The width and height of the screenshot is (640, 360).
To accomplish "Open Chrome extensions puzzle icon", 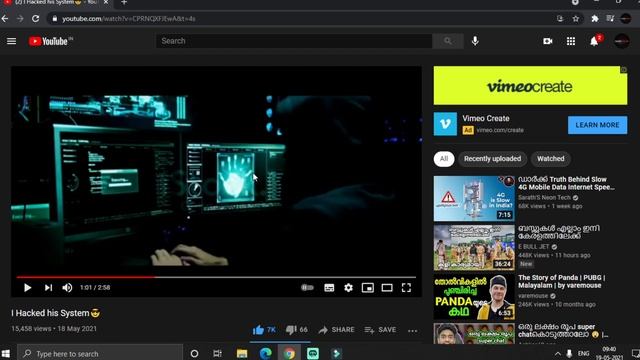I will click(x=595, y=19).
